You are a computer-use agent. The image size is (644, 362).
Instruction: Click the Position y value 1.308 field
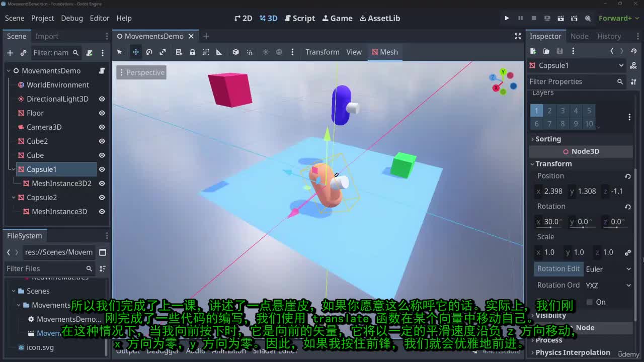[x=583, y=191]
